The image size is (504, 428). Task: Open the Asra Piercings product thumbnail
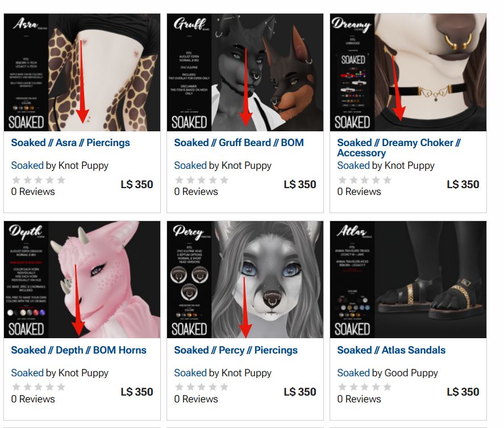pos(82,72)
